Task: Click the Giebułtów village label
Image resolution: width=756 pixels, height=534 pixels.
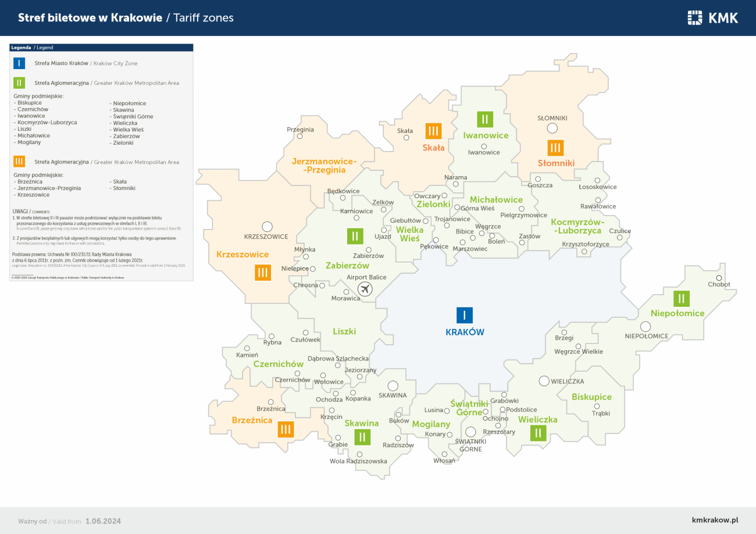Action: point(405,221)
